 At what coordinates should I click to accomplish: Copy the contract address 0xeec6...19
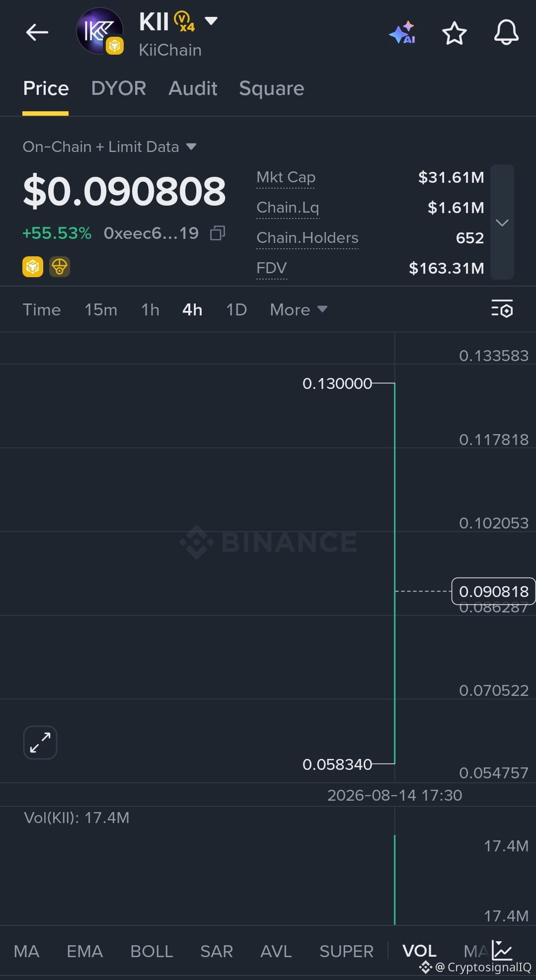pyautogui.click(x=218, y=233)
